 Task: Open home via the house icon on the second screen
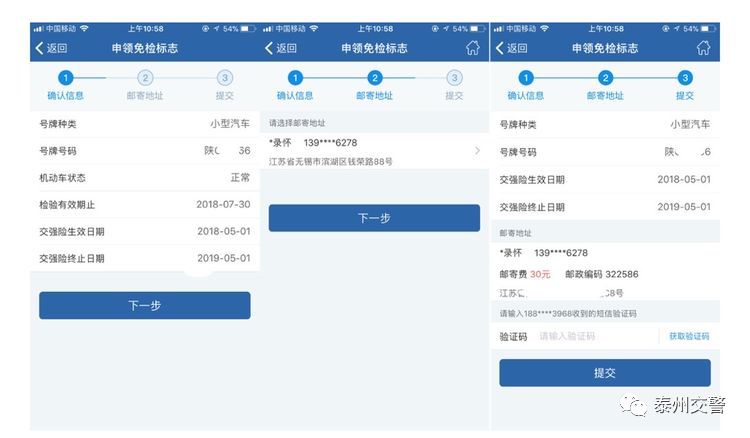pos(473,48)
